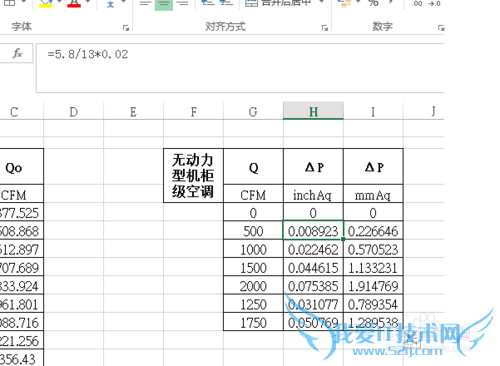Select the cell containing 2000
500x366 pixels.
pos(253,285)
